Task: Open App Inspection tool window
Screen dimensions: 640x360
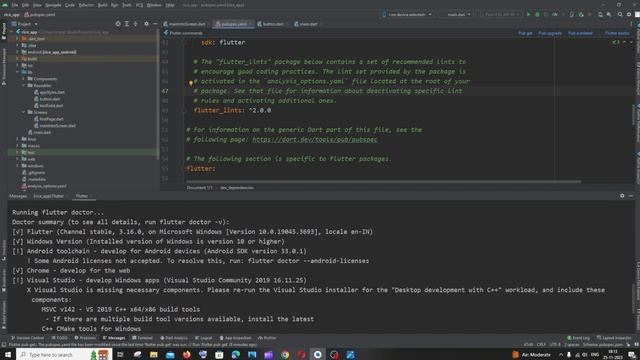Action: (x=236, y=338)
